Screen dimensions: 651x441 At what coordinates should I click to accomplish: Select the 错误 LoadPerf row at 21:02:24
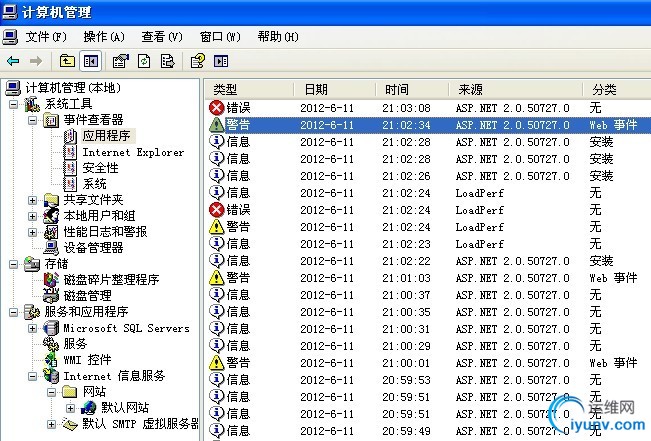tap(428, 210)
